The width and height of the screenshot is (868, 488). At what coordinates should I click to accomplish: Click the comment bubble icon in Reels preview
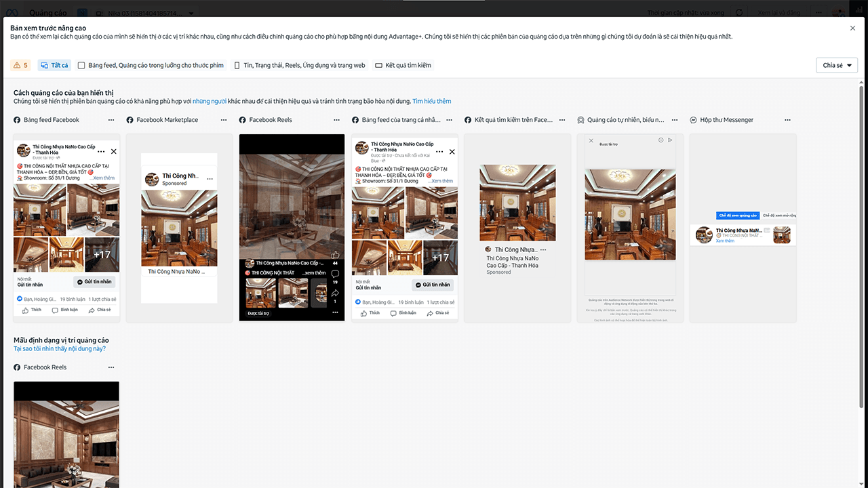point(335,274)
